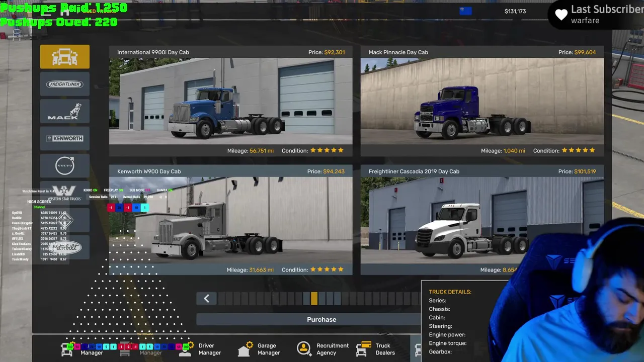Click the Mack Pinnacle condition stars
The width and height of the screenshot is (644, 362).
click(578, 150)
